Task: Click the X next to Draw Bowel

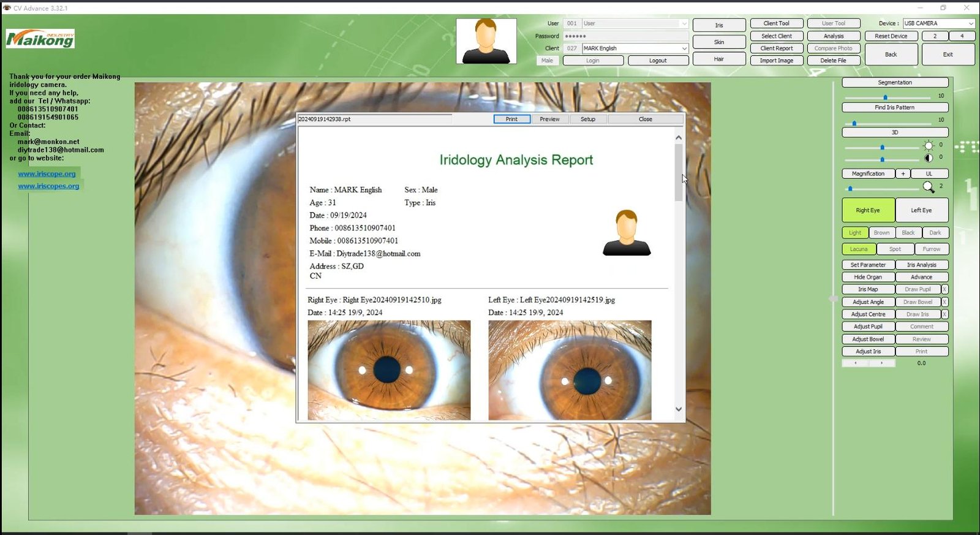Action: [x=944, y=302]
